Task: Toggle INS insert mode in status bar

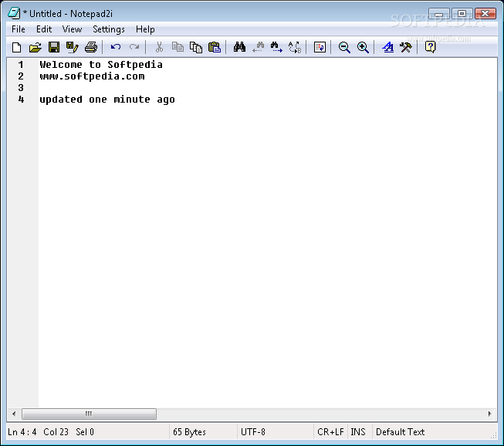Action: (x=359, y=432)
